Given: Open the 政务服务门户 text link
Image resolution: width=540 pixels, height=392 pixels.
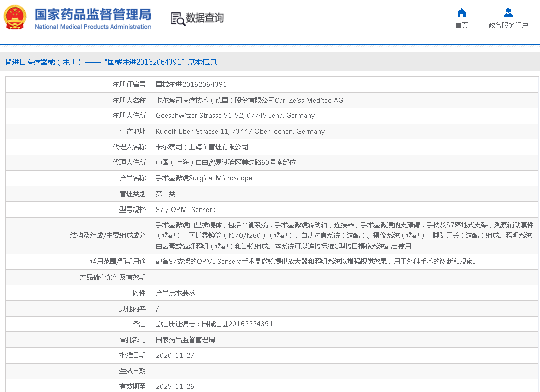Looking at the screenshot, I should (x=508, y=25).
